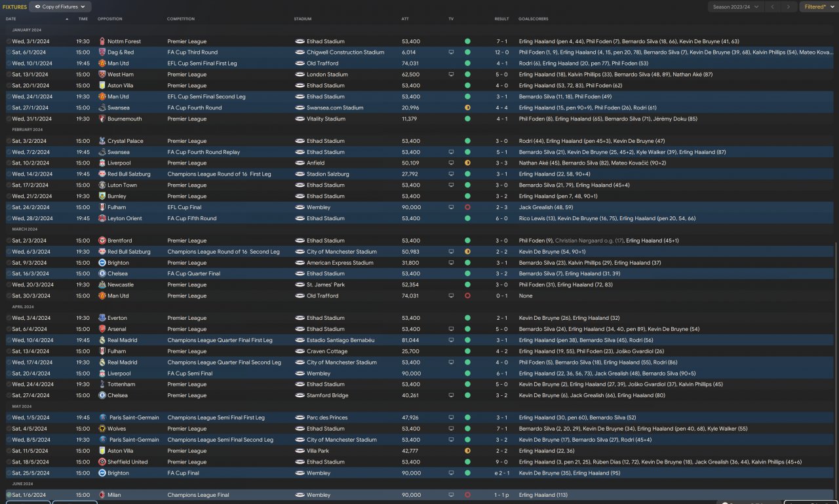Tick the selection circle for Sat, 24/2/2024
The height and width of the screenshot is (504, 839).
[x=9, y=207]
